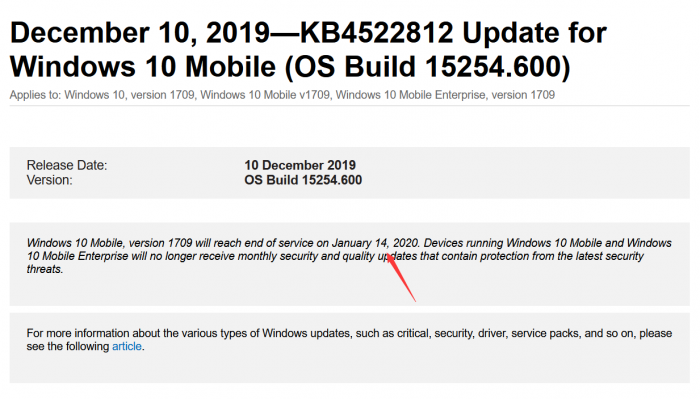700x399 pixels.
Task: Select the "Applies to" version line
Action: coord(282,95)
